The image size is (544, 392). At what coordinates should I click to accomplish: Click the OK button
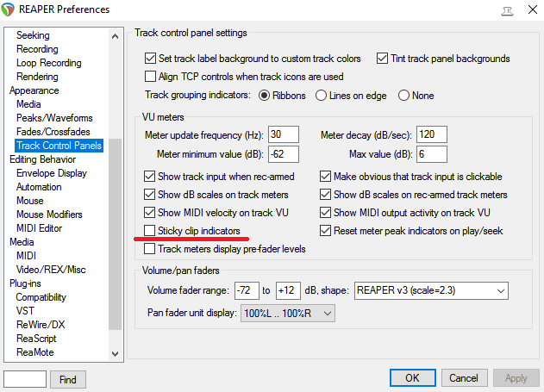pos(413,378)
